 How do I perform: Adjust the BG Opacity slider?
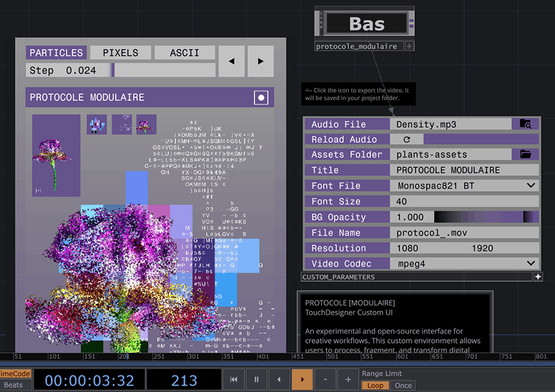coord(486,217)
